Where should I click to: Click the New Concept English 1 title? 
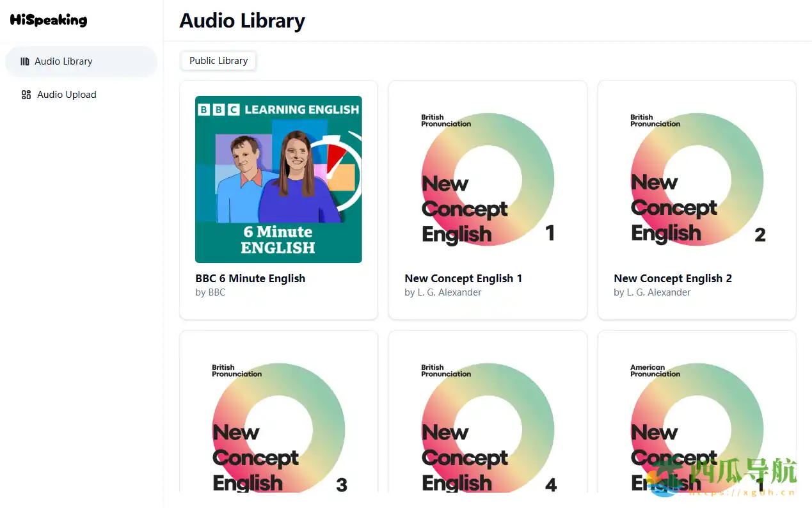pos(463,278)
